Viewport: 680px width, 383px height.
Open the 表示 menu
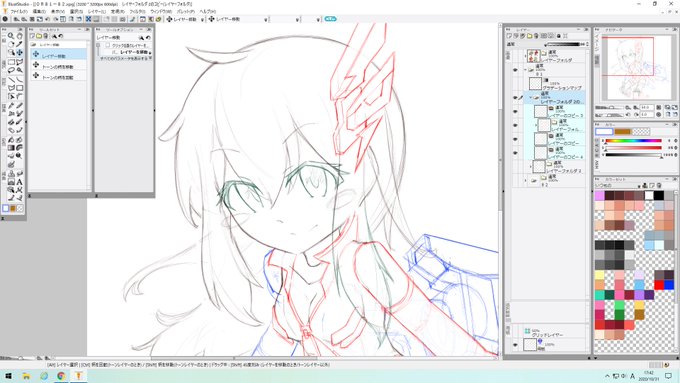[x=57, y=11]
